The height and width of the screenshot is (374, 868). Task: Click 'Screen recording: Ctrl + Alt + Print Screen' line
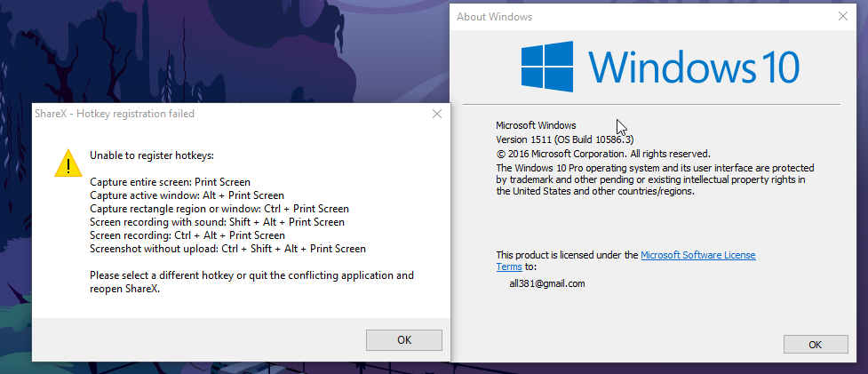pos(187,235)
